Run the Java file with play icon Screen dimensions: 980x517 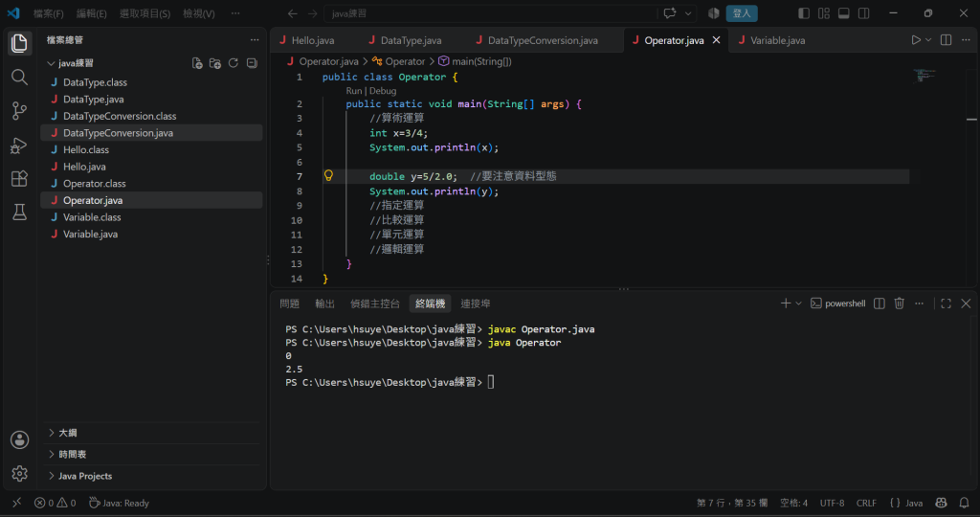pos(916,40)
